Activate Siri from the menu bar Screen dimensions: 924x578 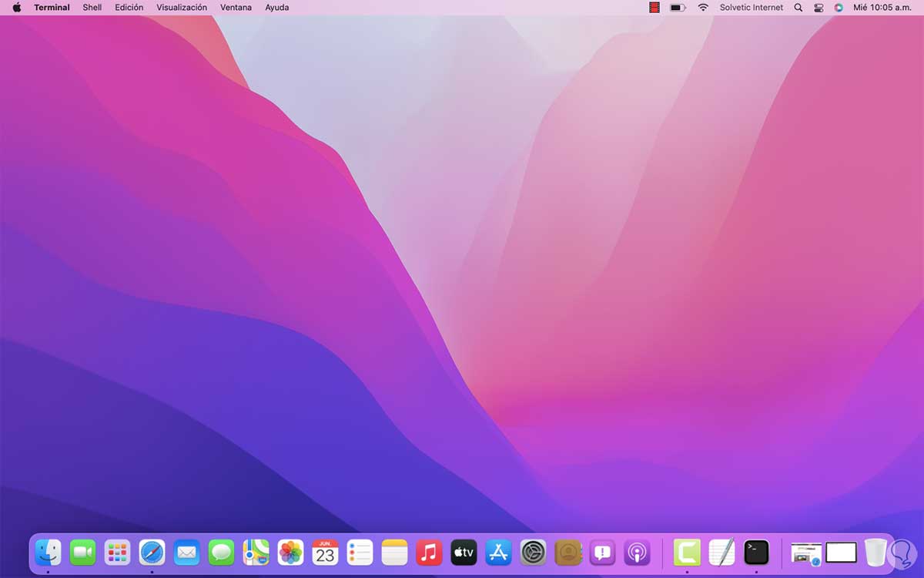click(839, 7)
